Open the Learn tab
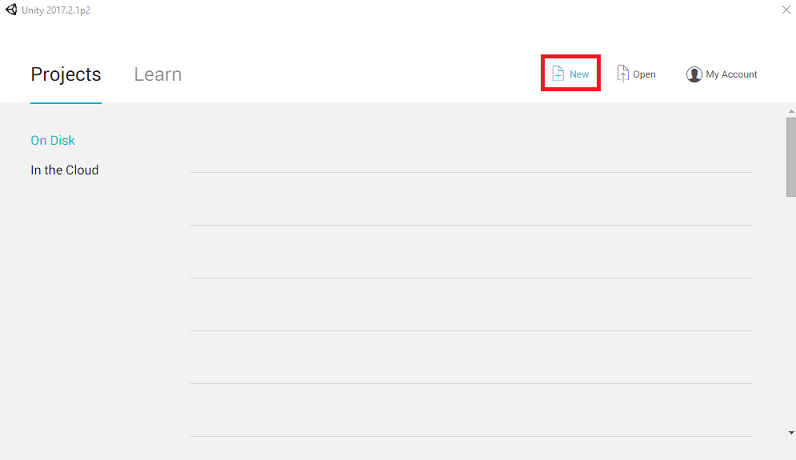This screenshot has width=796, height=460. pos(158,74)
